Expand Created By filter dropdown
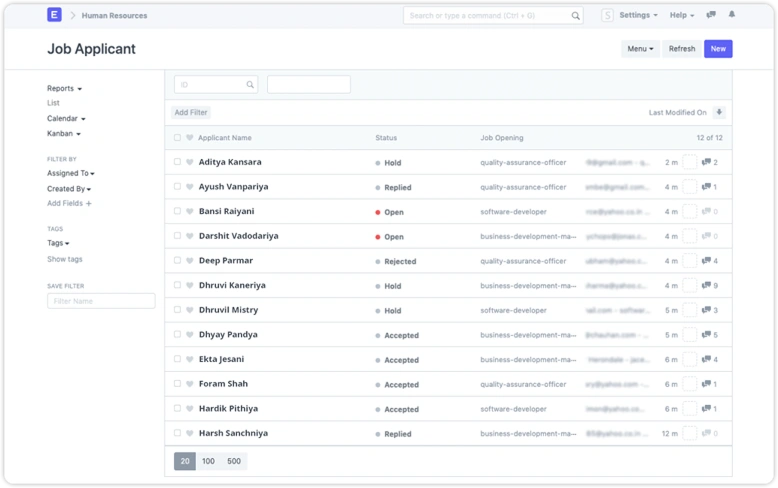The image size is (778, 488). pyautogui.click(x=69, y=189)
